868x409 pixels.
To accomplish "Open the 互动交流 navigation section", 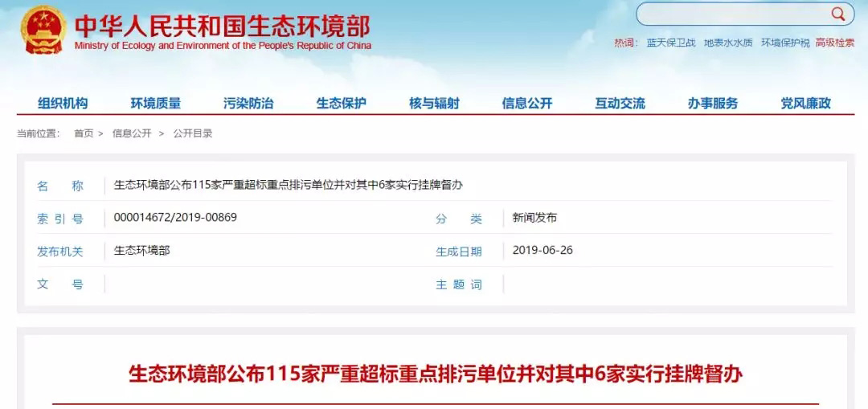I will pos(620,103).
